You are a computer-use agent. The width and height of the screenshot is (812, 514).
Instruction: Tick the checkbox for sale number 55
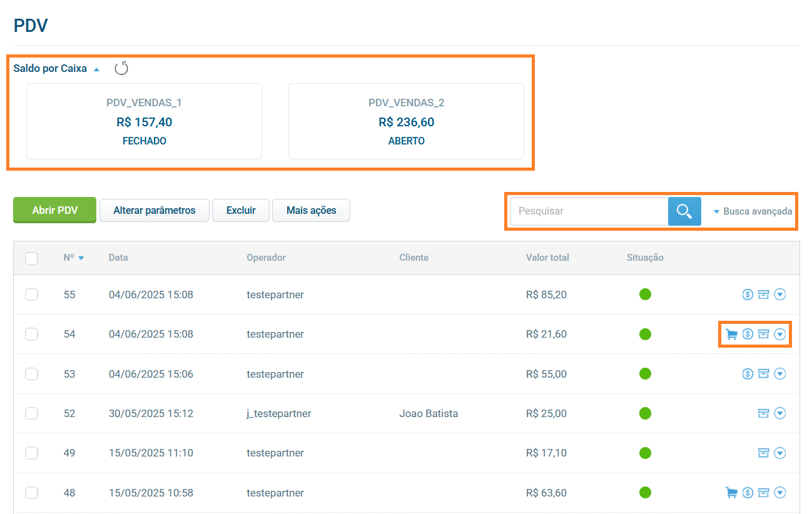click(x=32, y=295)
